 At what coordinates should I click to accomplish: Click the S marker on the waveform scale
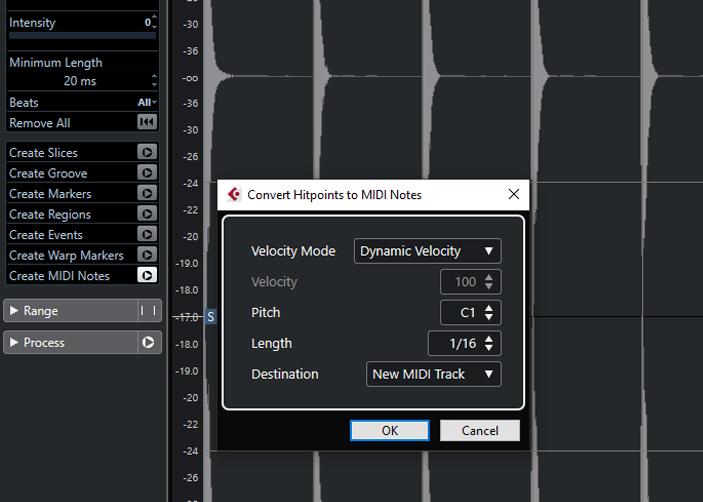pyautogui.click(x=211, y=316)
